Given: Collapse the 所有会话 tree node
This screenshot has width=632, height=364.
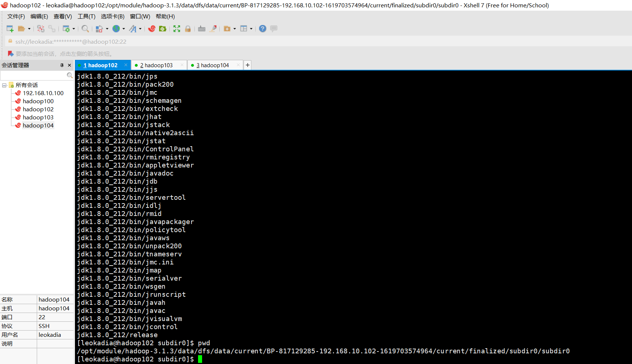Looking at the screenshot, I should pos(4,85).
